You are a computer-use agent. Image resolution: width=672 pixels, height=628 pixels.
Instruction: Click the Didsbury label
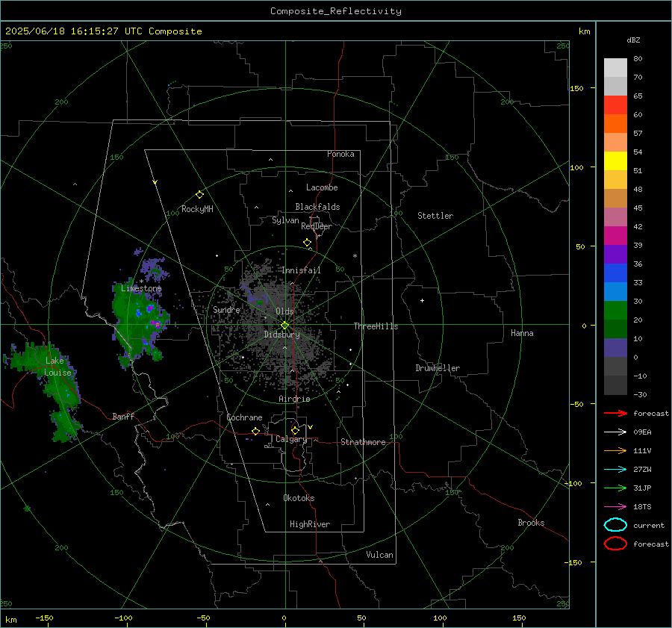(281, 335)
